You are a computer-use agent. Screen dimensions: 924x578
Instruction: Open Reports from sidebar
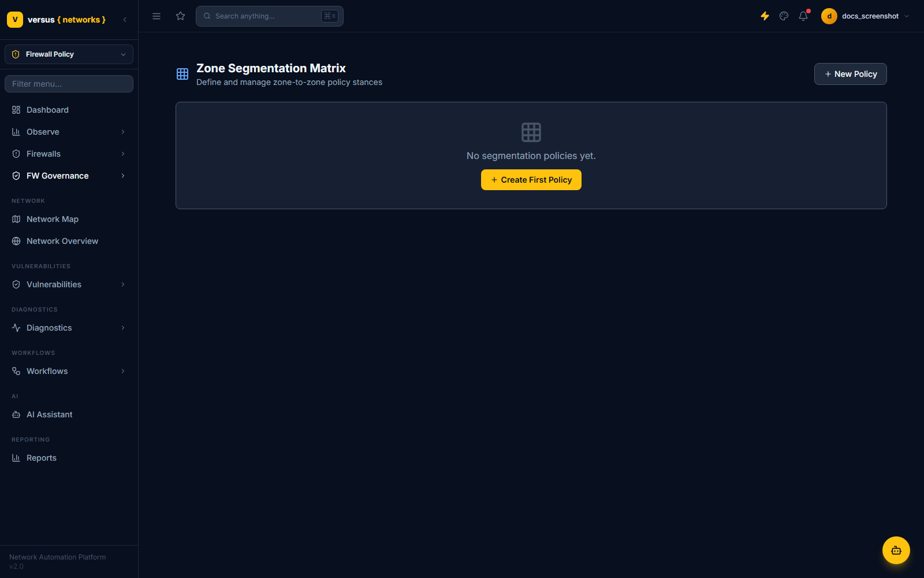click(69, 458)
